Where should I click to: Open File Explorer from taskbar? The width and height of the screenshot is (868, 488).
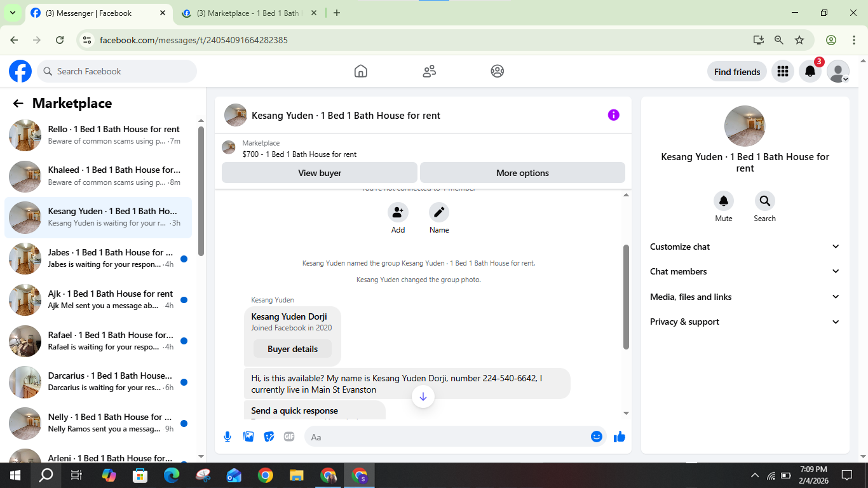pyautogui.click(x=297, y=475)
